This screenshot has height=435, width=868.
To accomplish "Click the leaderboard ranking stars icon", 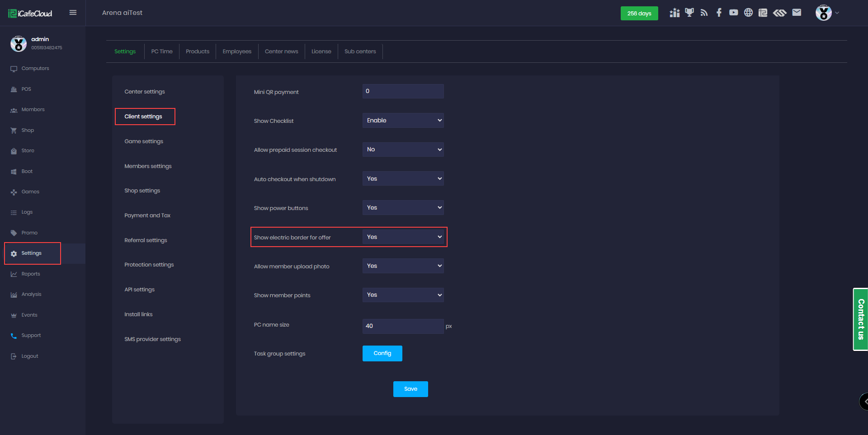I will pyautogui.click(x=675, y=13).
